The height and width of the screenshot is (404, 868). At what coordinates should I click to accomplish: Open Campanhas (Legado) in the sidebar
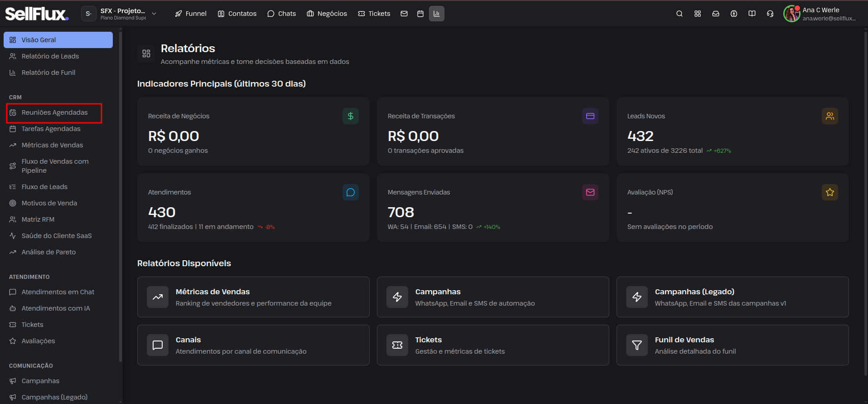[x=58, y=397]
